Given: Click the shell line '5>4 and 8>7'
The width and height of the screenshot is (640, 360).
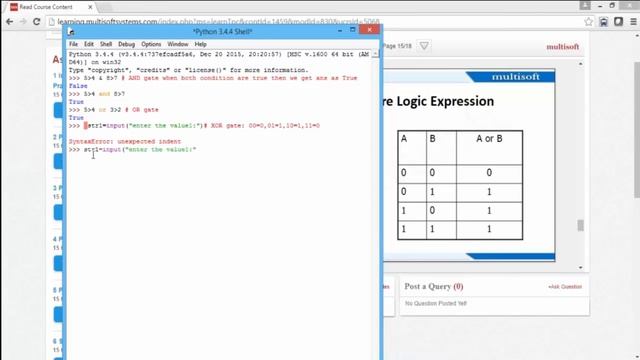Looking at the screenshot, I should (97, 94).
